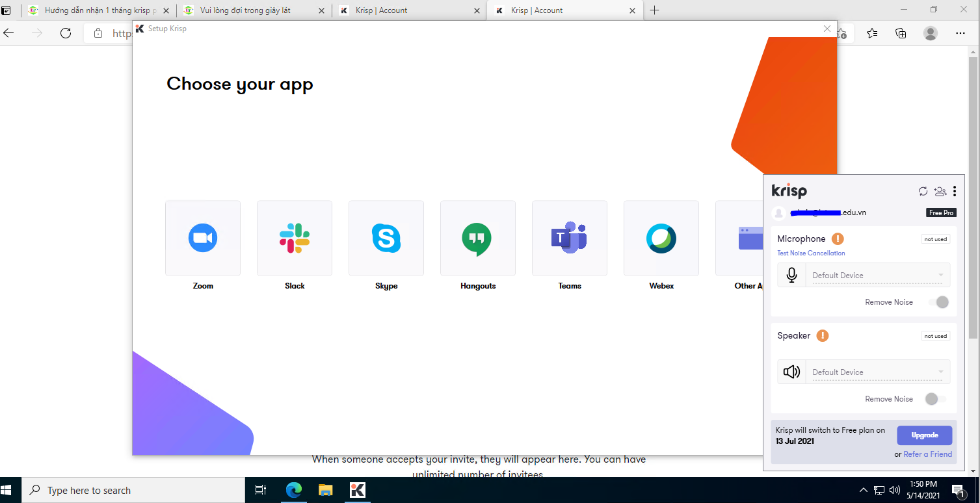Screen dimensions: 980x503
Task: Open Edge Settings and more menu
Action: [960, 33]
